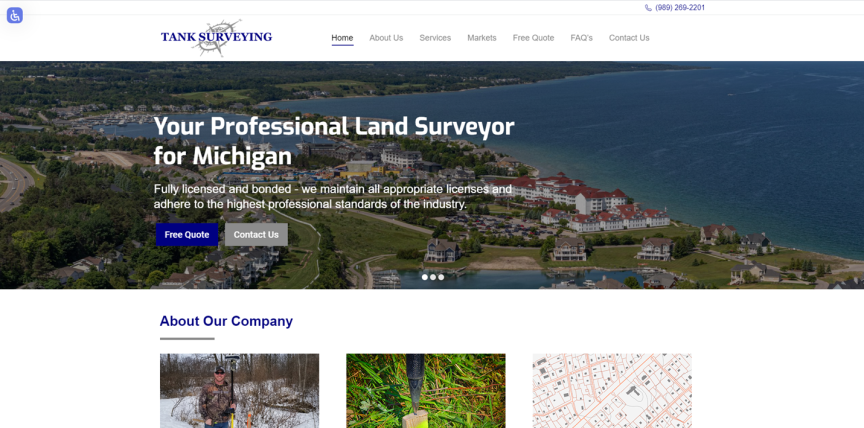The width and height of the screenshot is (864, 428).
Task: Call the (989) 269-2201 phone number
Action: (680, 8)
